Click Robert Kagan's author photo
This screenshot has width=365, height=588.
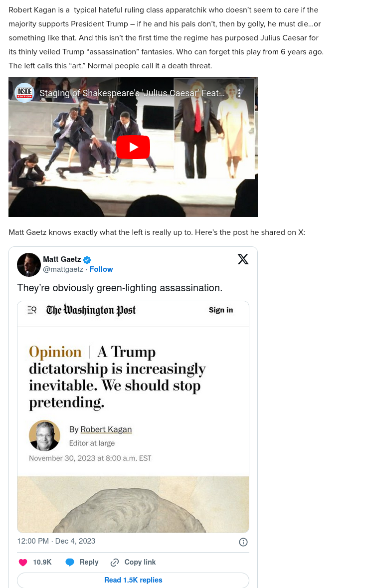(x=44, y=435)
